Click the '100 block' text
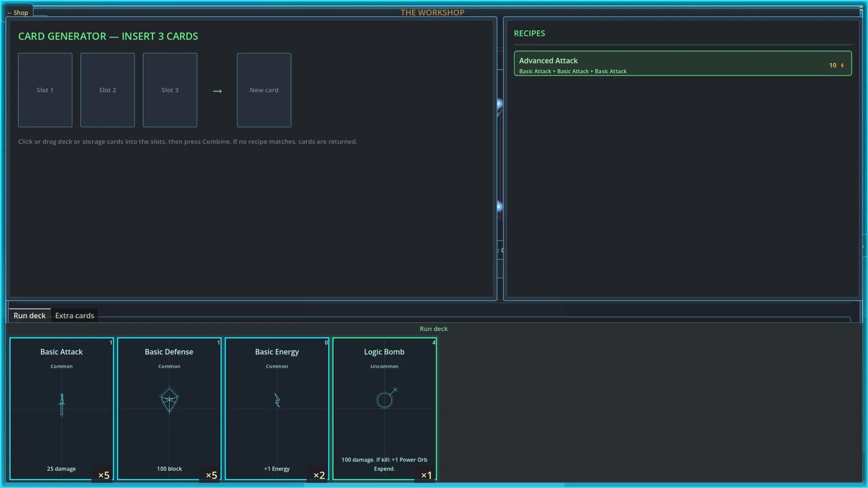Image resolution: width=868 pixels, height=488 pixels. click(x=169, y=469)
